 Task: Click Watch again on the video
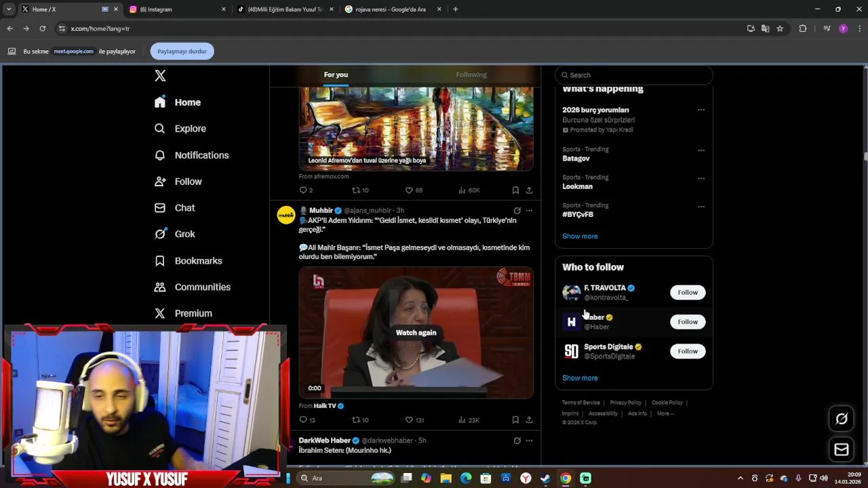point(416,333)
